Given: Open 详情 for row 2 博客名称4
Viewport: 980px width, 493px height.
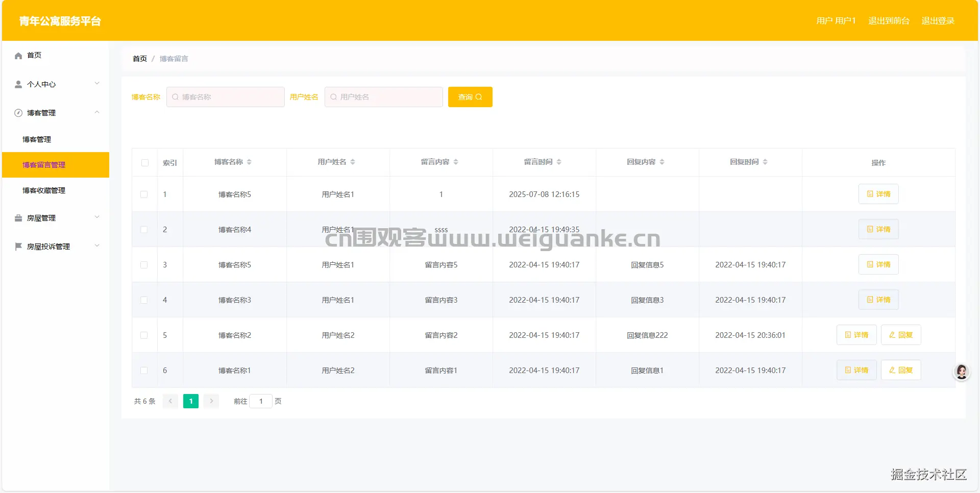Looking at the screenshot, I should (878, 229).
